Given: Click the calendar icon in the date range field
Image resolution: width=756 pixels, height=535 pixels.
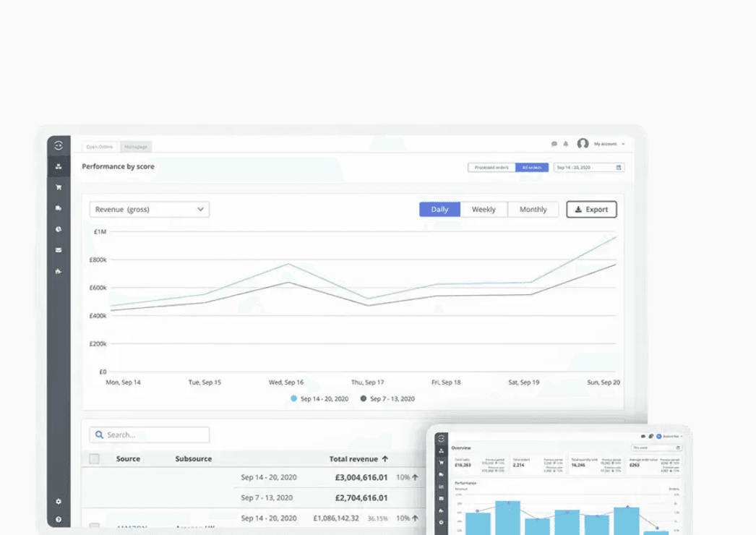Looking at the screenshot, I should pos(619,168).
